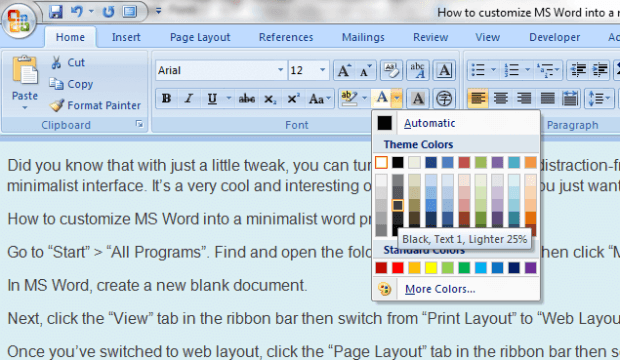
Task: Expand the Paste options arrow
Action: coord(25,108)
